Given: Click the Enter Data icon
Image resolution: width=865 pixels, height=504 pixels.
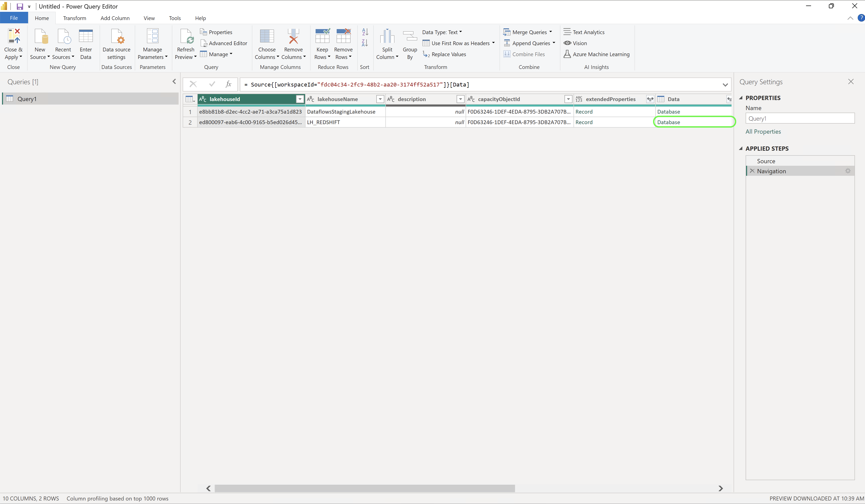Looking at the screenshot, I should (x=86, y=37).
